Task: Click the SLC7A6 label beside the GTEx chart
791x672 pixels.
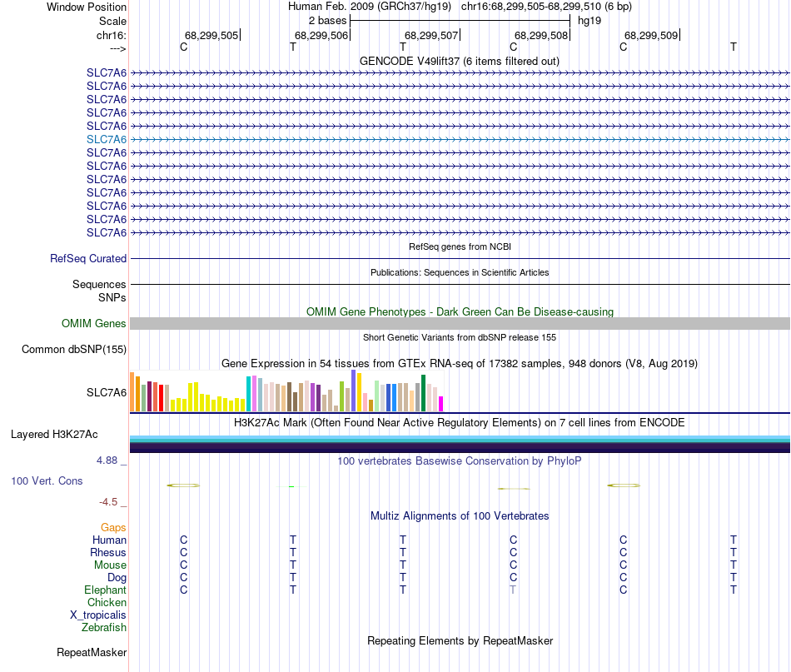Action: [107, 392]
